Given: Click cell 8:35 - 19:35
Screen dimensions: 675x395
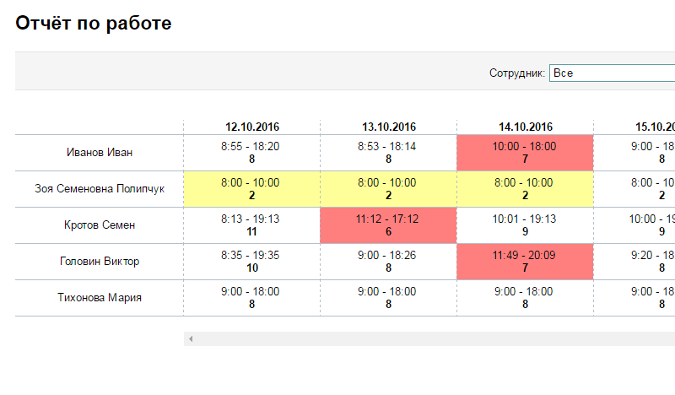Looking at the screenshot, I should click(252, 262).
